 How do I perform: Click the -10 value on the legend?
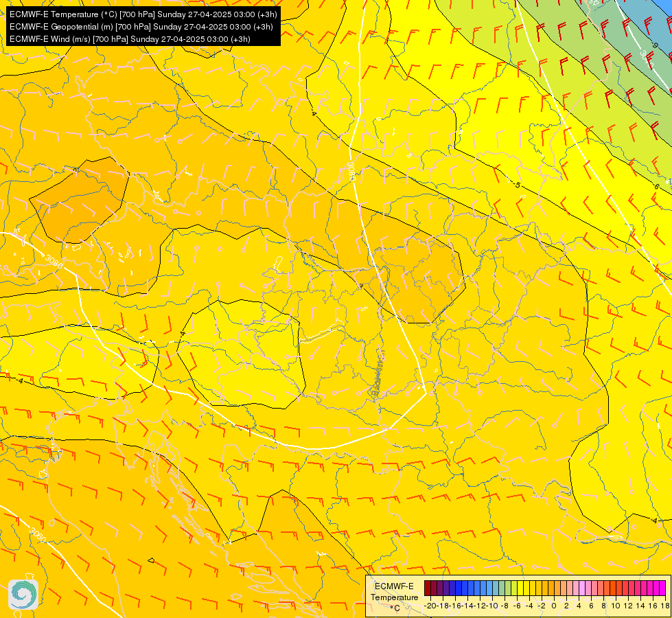click(x=492, y=606)
